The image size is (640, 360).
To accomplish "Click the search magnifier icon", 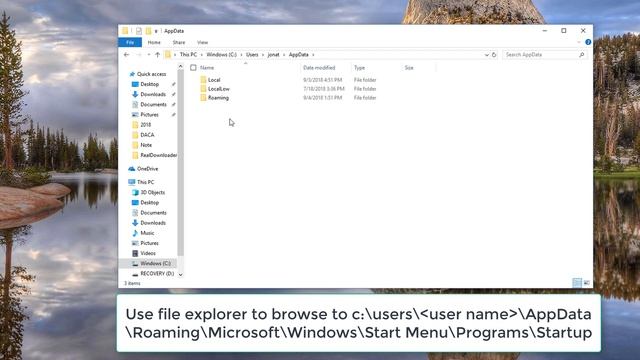I will (582, 55).
